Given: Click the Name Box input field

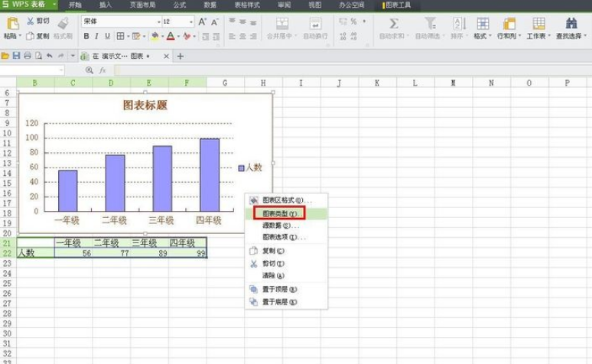Looking at the screenshot, I should [31, 70].
